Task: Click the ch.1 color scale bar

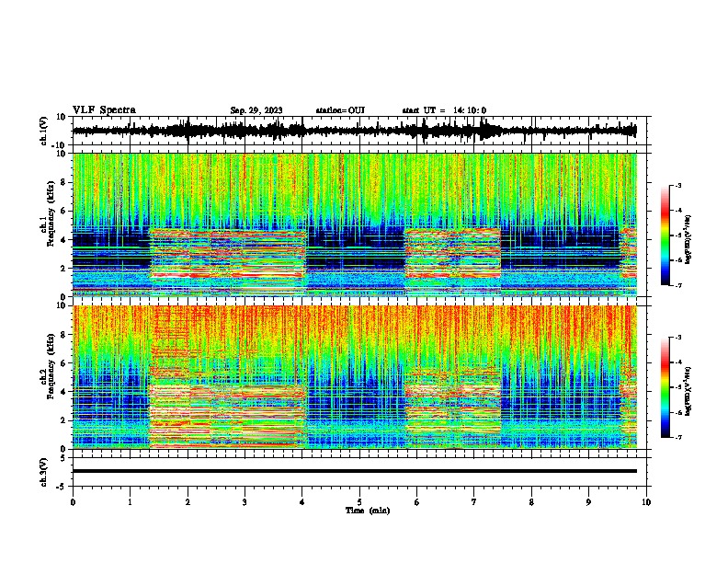Action: [x=665, y=236]
